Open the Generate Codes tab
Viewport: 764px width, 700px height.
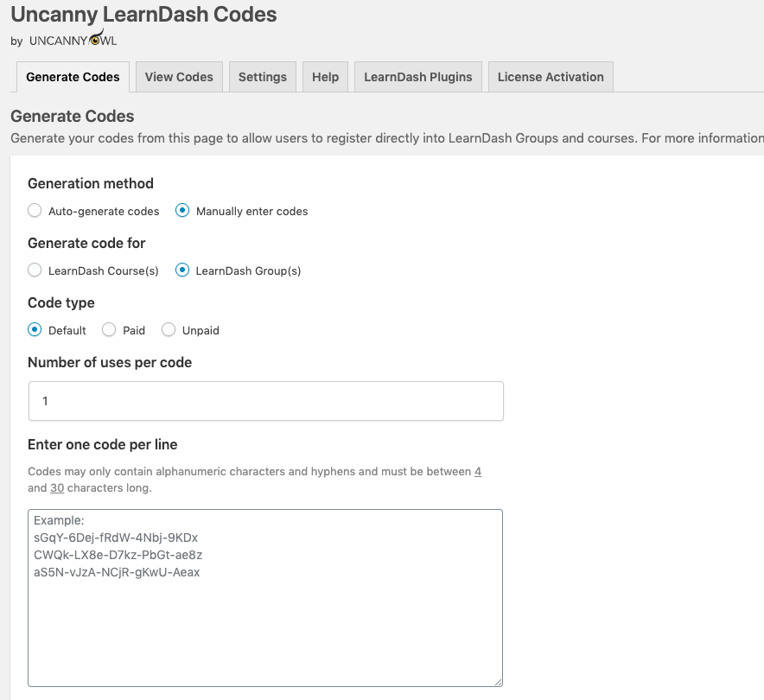click(73, 77)
